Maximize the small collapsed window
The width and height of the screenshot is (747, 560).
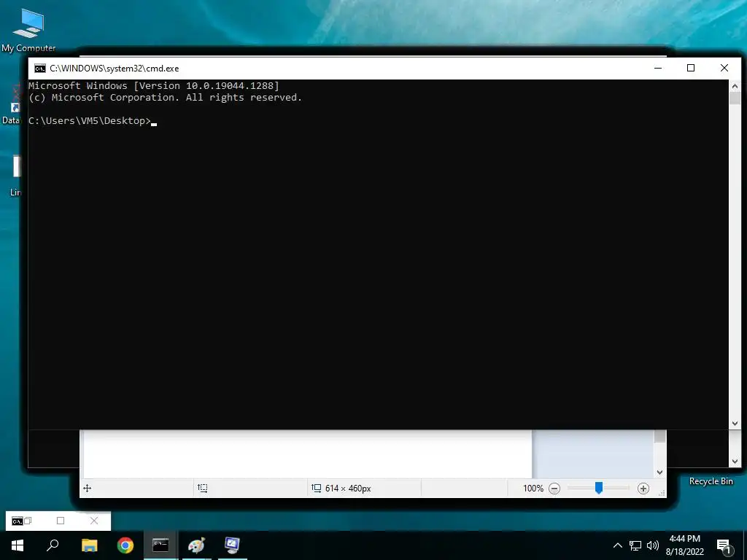click(x=61, y=521)
